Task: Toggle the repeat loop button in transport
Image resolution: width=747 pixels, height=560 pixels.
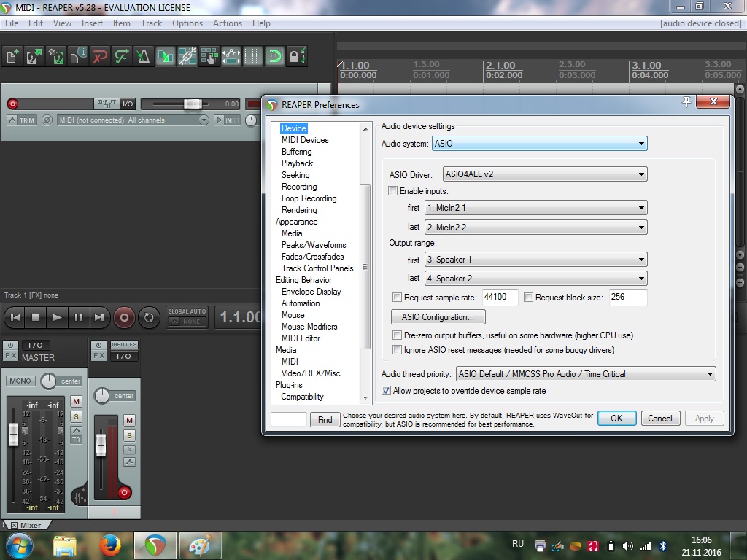Action: coord(149,317)
